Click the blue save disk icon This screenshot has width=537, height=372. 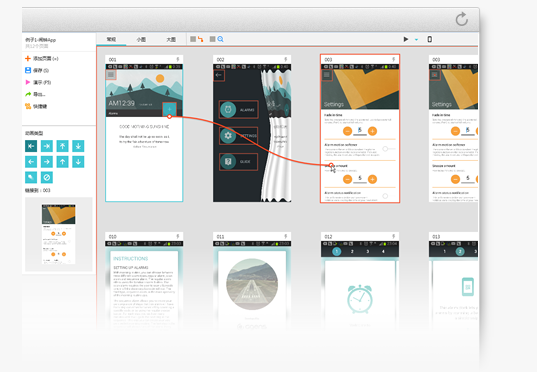pyautogui.click(x=28, y=70)
